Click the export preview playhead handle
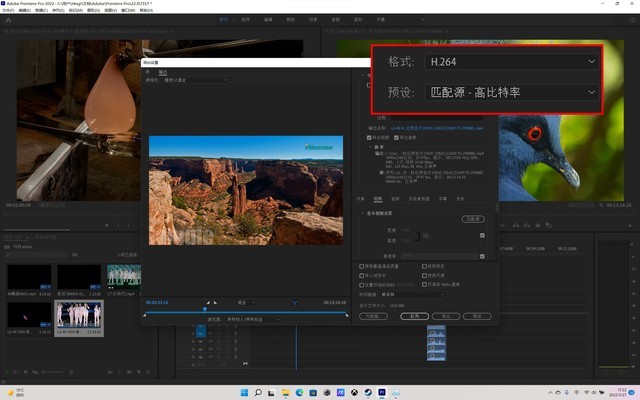The image size is (640, 400). pos(205,310)
